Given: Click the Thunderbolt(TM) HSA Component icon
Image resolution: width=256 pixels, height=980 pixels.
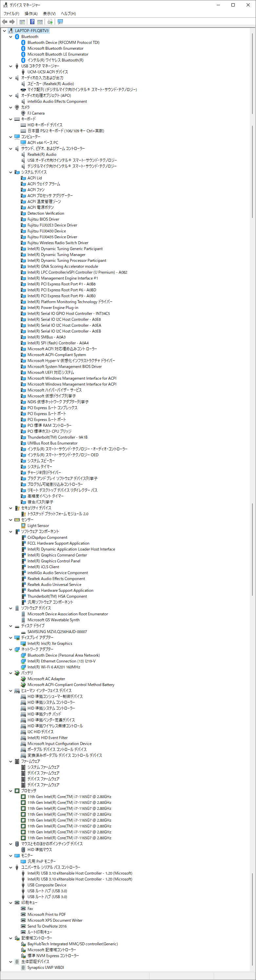Looking at the screenshot, I should tap(23, 596).
